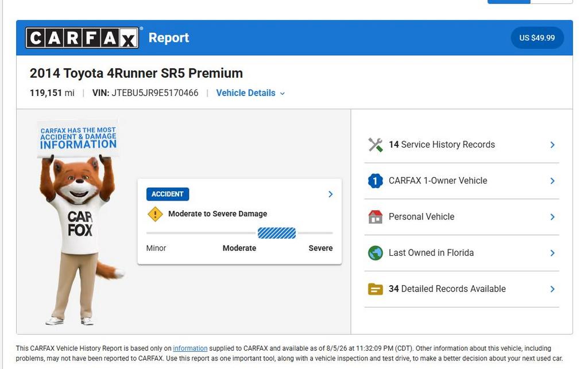Click the yellow Detailed Records folder icon
This screenshot has width=588, height=369.
(x=376, y=289)
